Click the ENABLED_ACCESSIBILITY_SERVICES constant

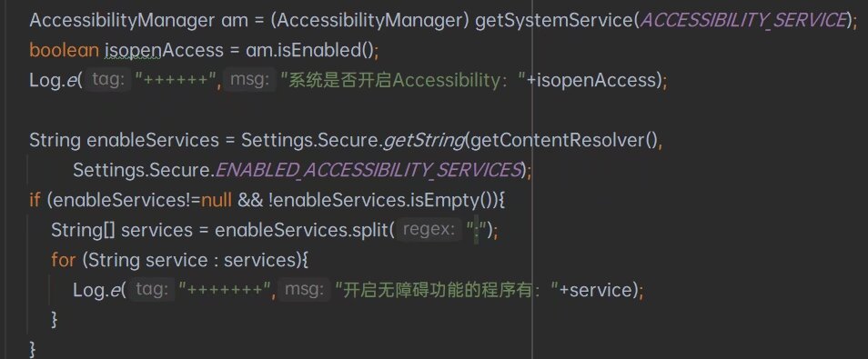pos(368,170)
